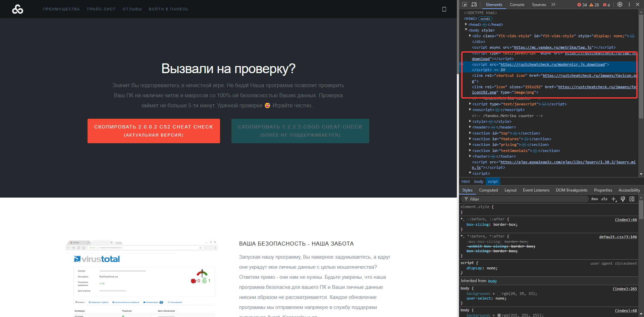Select the Elements tab
The width and height of the screenshot is (644, 317).
[494, 5]
